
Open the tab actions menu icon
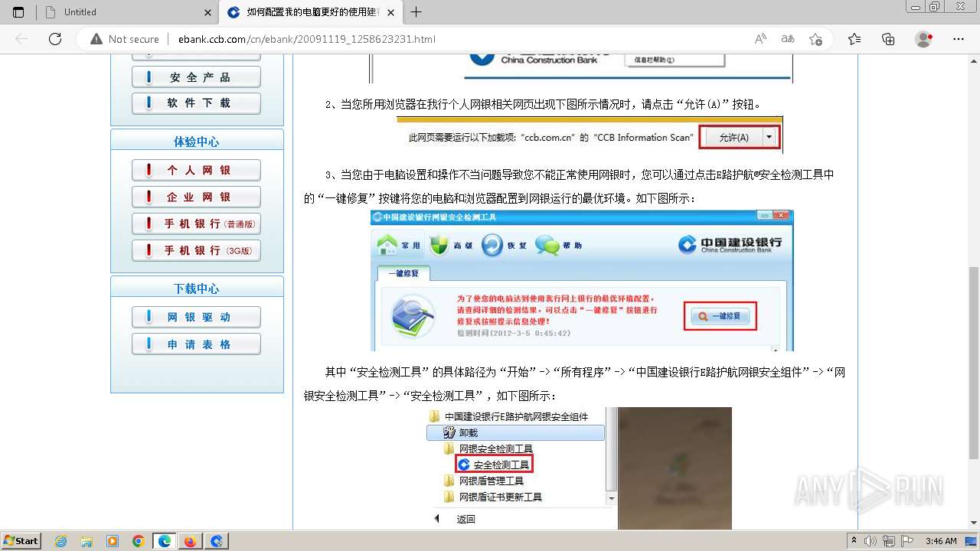[x=18, y=12]
